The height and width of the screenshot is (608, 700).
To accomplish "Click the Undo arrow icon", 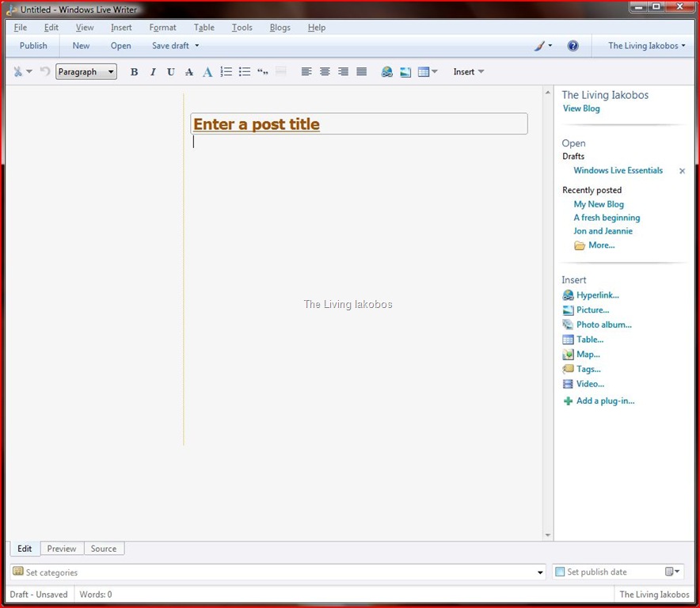I will 44,71.
